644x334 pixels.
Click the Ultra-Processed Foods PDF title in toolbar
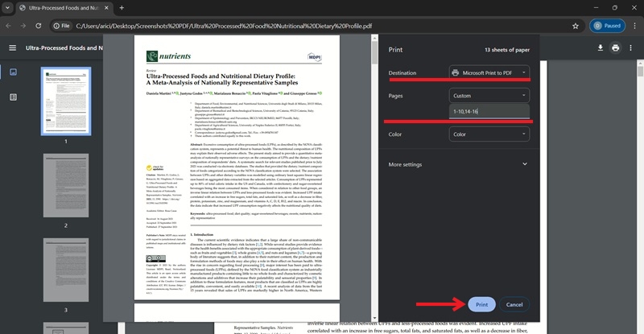click(64, 48)
